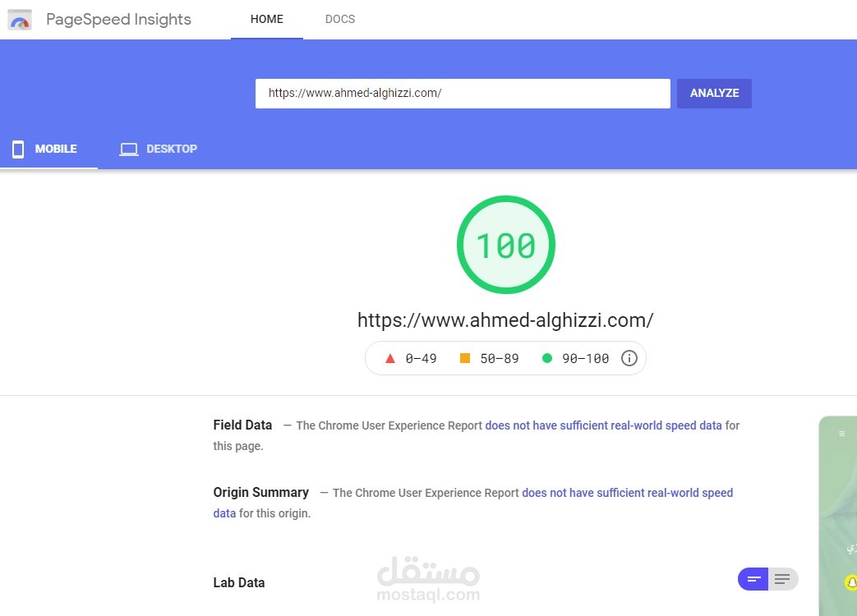Open Field Data insufficient speed data link
The width and height of the screenshot is (857, 616).
click(x=603, y=425)
